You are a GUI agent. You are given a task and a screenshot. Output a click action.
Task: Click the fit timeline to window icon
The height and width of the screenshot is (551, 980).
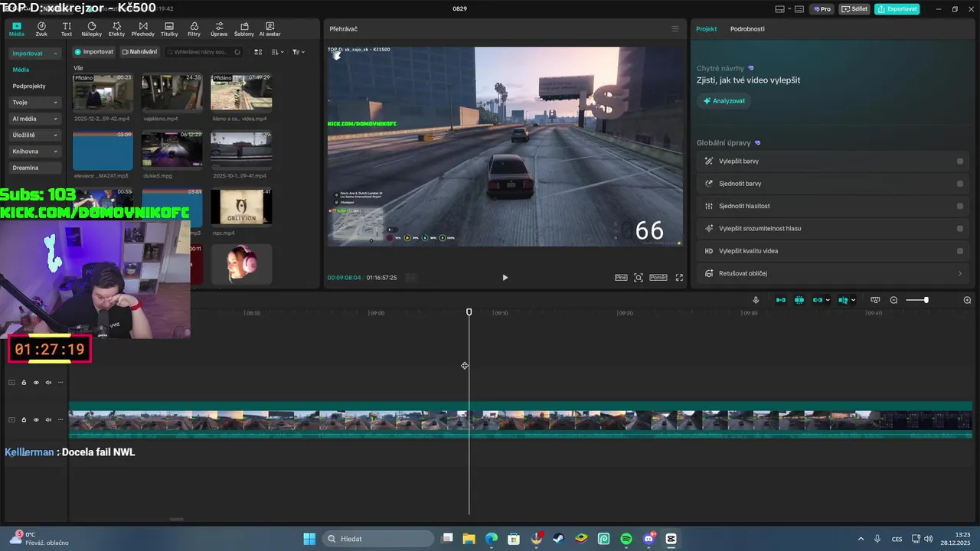tap(875, 300)
